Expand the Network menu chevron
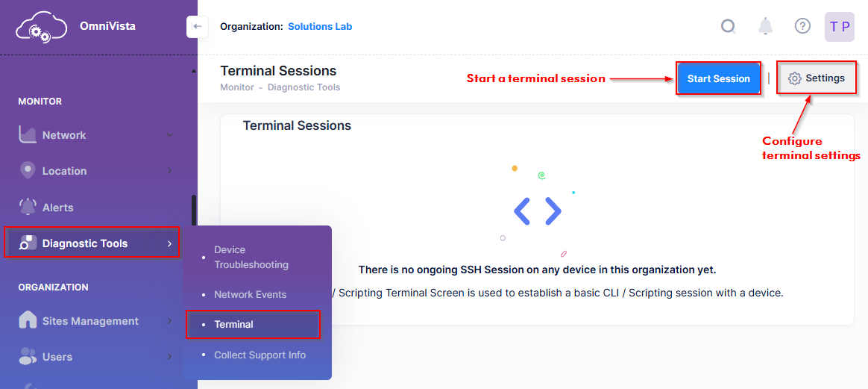This screenshot has width=868, height=389. 169,135
